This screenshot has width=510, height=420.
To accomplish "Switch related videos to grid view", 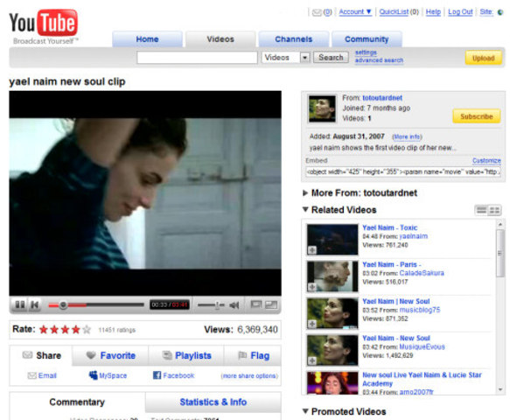I will tap(494, 210).
